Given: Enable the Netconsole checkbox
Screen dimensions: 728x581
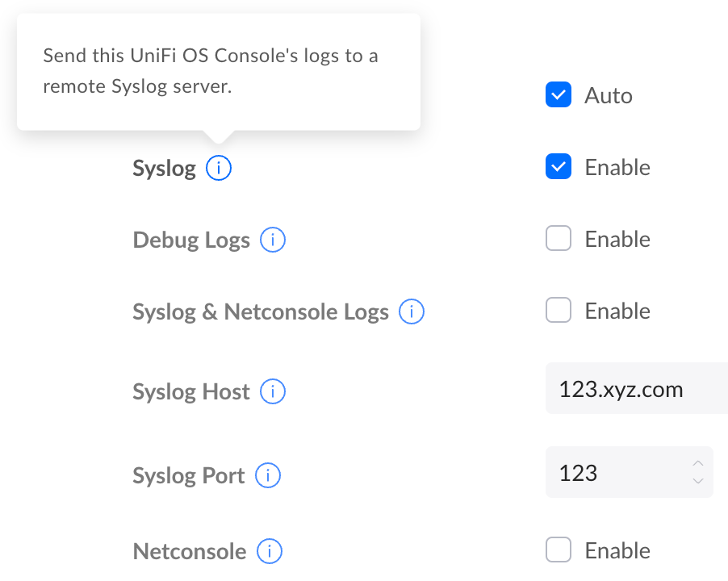Looking at the screenshot, I should [559, 550].
